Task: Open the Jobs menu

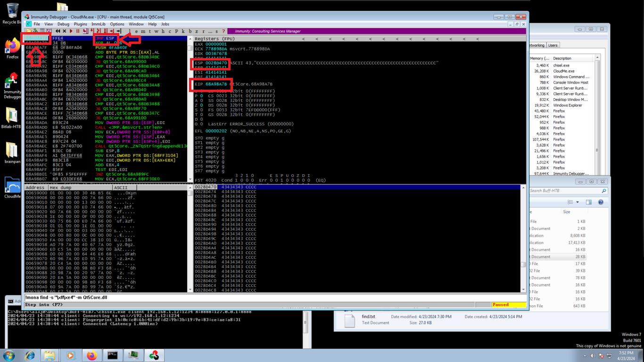Action: pos(165,24)
